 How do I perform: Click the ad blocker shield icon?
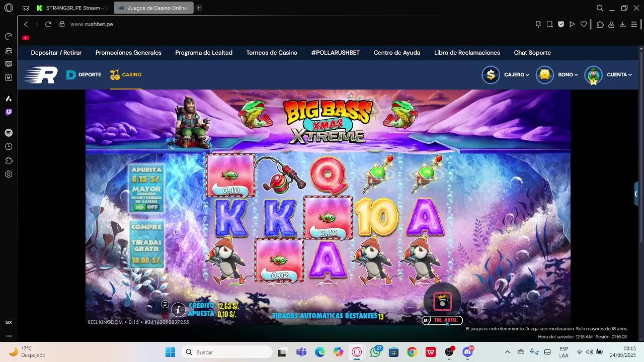point(561,24)
